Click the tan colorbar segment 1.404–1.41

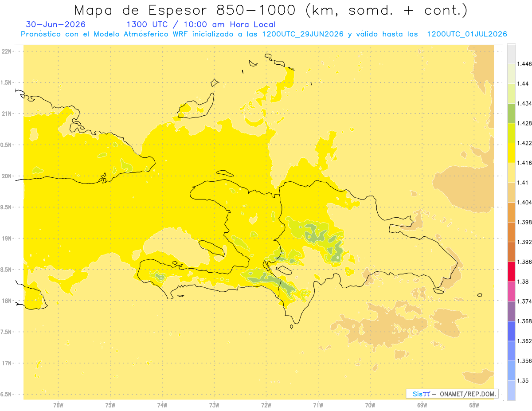(x=511, y=192)
